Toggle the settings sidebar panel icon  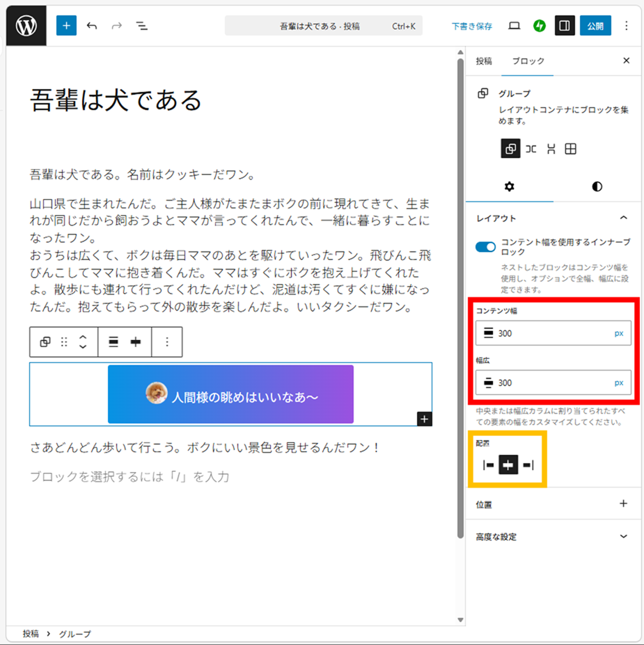pos(564,26)
